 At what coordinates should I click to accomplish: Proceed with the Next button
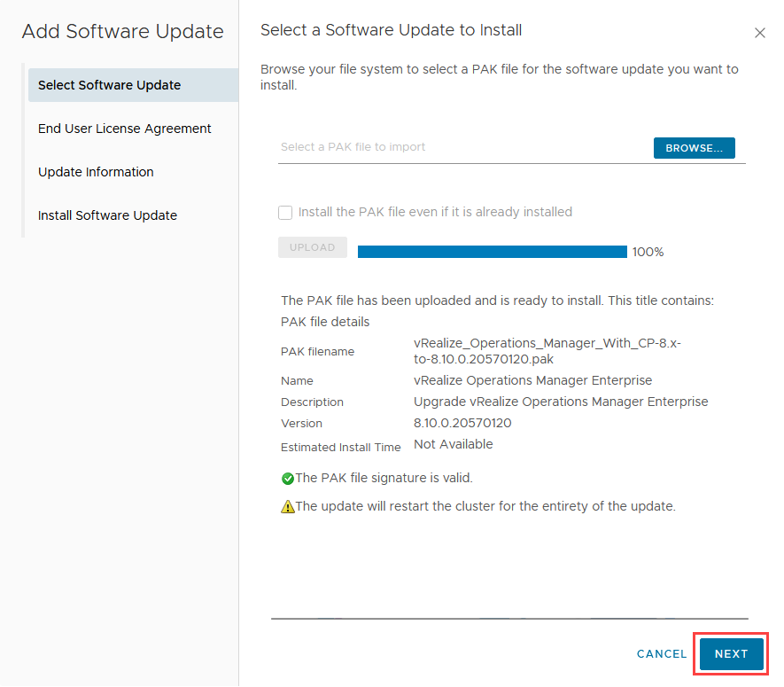click(x=731, y=654)
